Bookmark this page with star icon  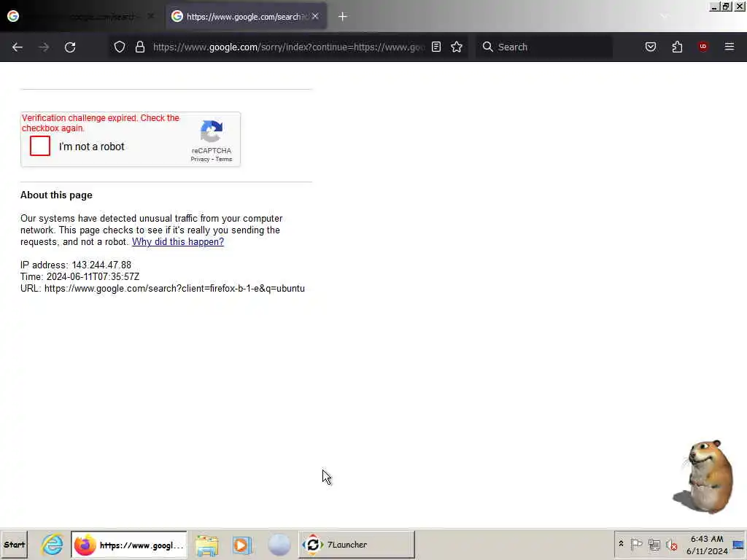[457, 47]
